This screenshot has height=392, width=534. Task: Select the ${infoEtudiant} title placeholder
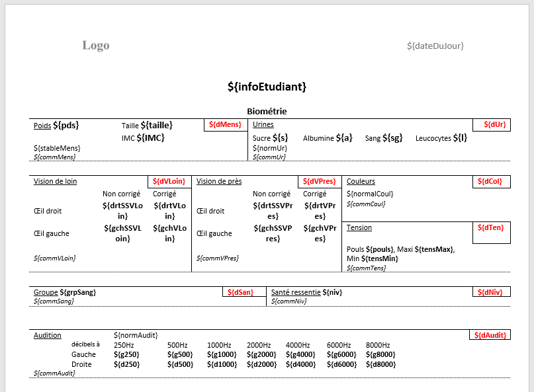(267, 87)
